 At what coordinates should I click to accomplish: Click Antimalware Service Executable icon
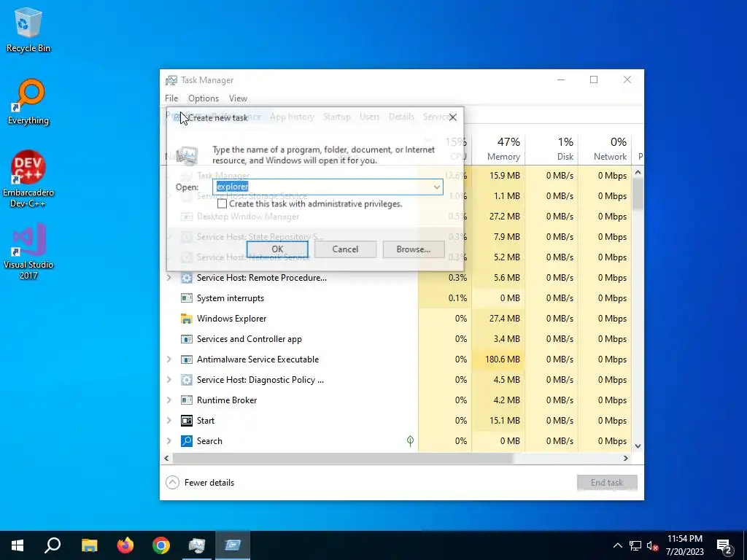point(186,359)
